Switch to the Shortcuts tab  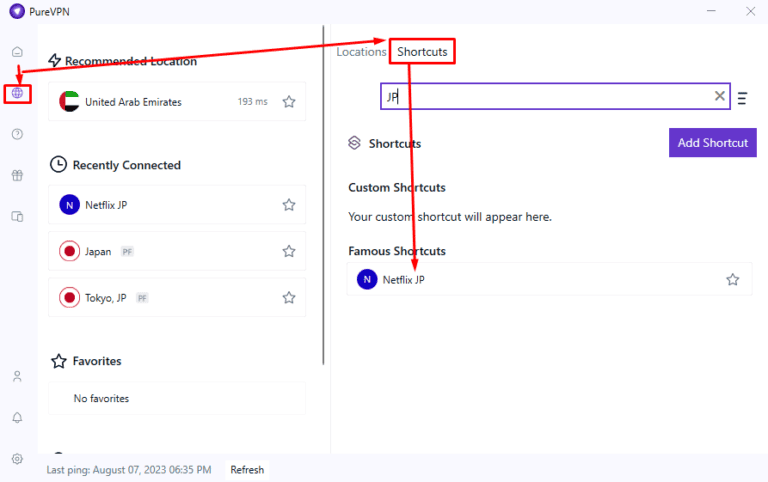pos(422,52)
